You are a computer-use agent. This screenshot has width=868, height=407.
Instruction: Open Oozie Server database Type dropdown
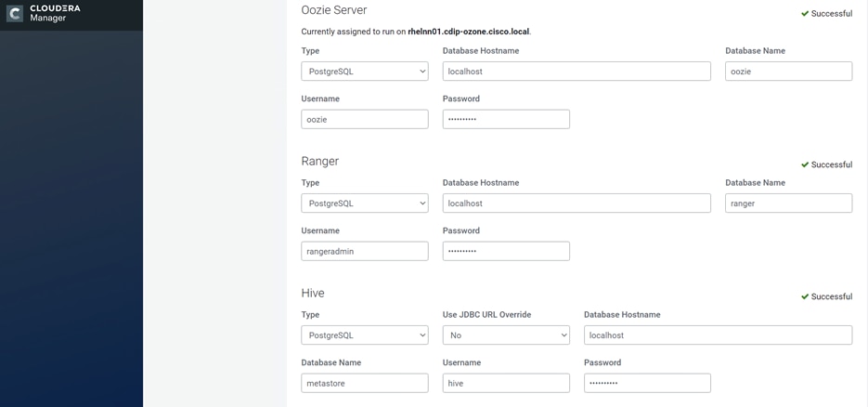[x=365, y=72]
